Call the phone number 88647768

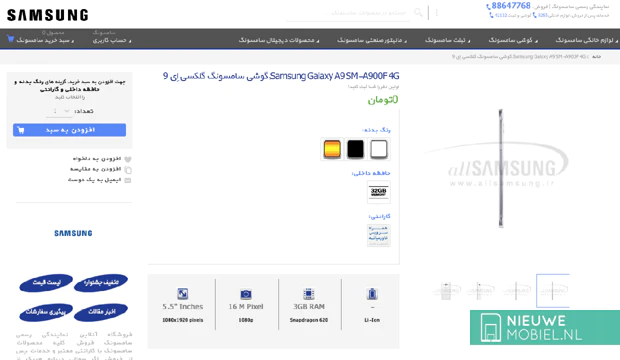pyautogui.click(x=510, y=6)
